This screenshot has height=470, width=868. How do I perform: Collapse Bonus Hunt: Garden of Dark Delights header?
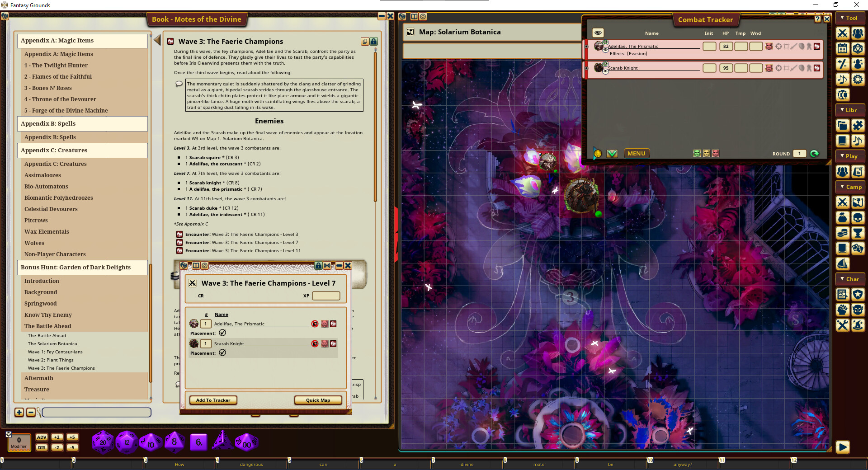82,268
